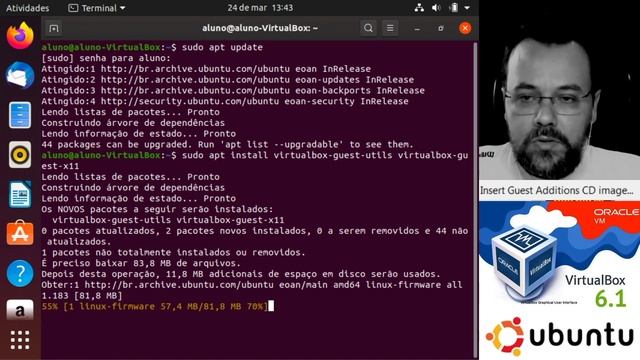Open Firefox from the dock
This screenshot has width=640, height=360.
(20, 36)
